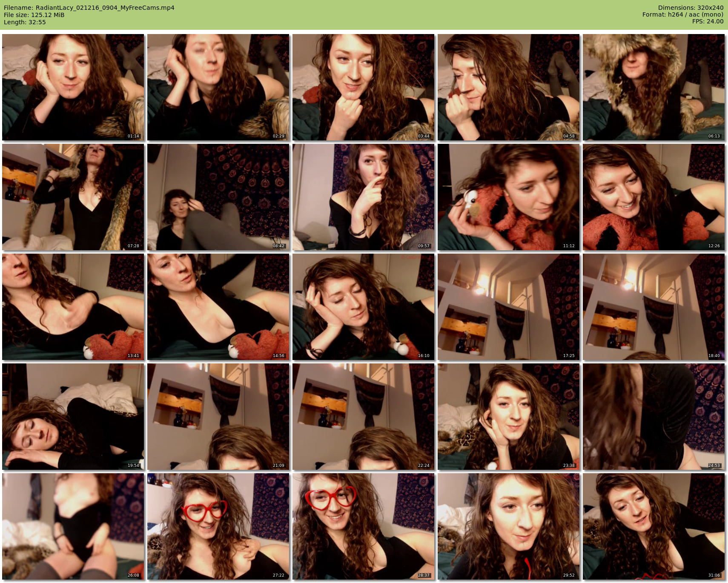Open the thumbnail at 08:42
The width and height of the screenshot is (728, 583).
218,197
